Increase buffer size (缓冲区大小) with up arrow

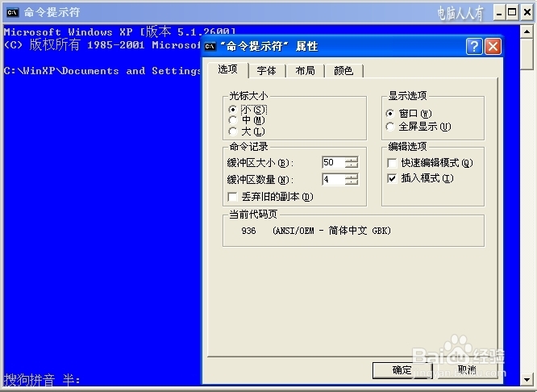[352, 160]
